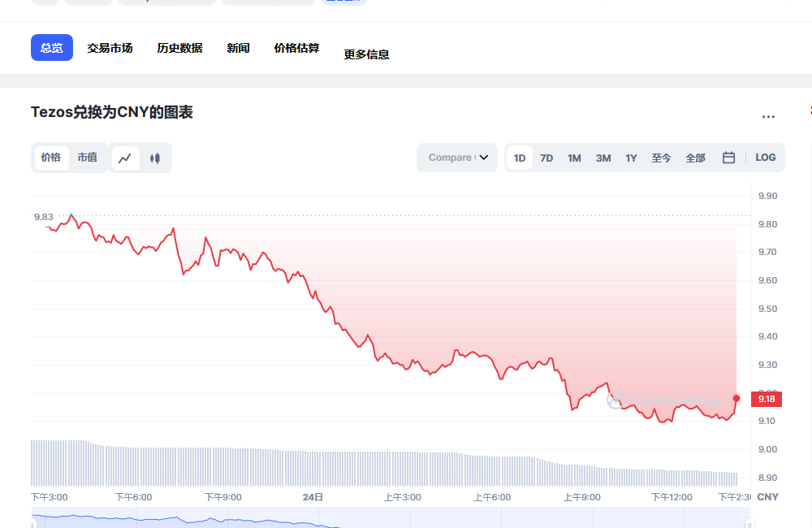This screenshot has height=528, width=812.
Task: Switch to candlestick chart icon
Action: tap(155, 158)
